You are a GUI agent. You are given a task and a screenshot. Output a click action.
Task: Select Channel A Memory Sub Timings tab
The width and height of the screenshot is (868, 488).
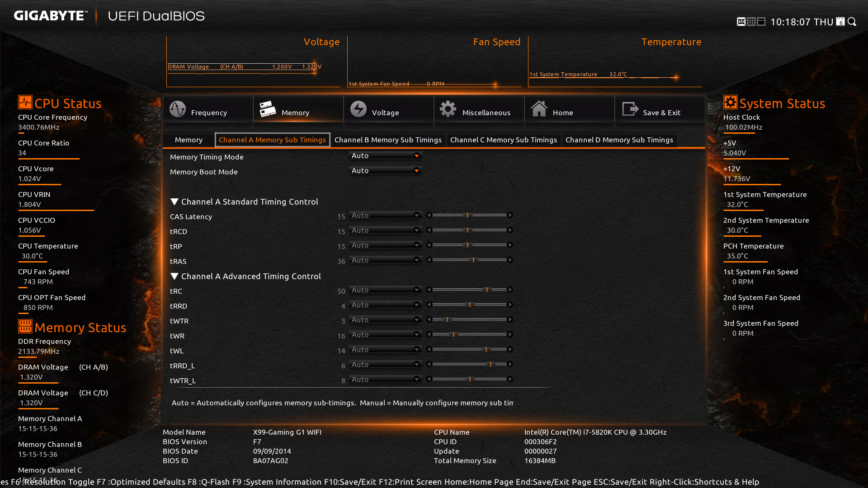click(272, 140)
